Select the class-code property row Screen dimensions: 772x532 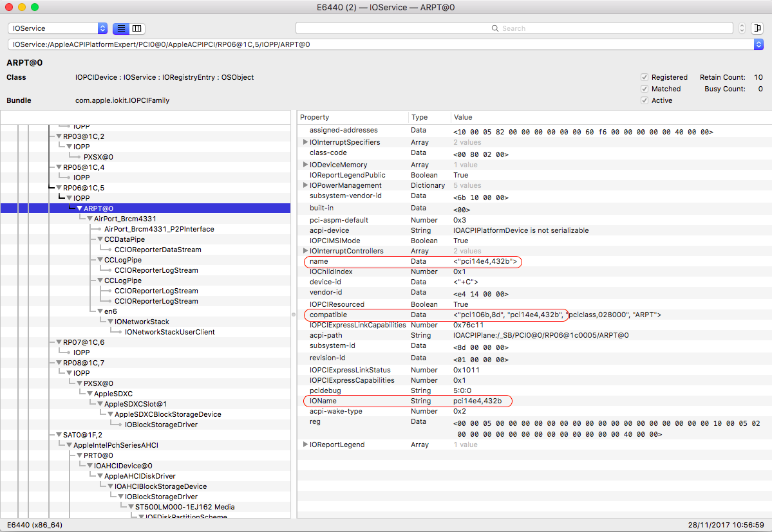tap(534, 153)
